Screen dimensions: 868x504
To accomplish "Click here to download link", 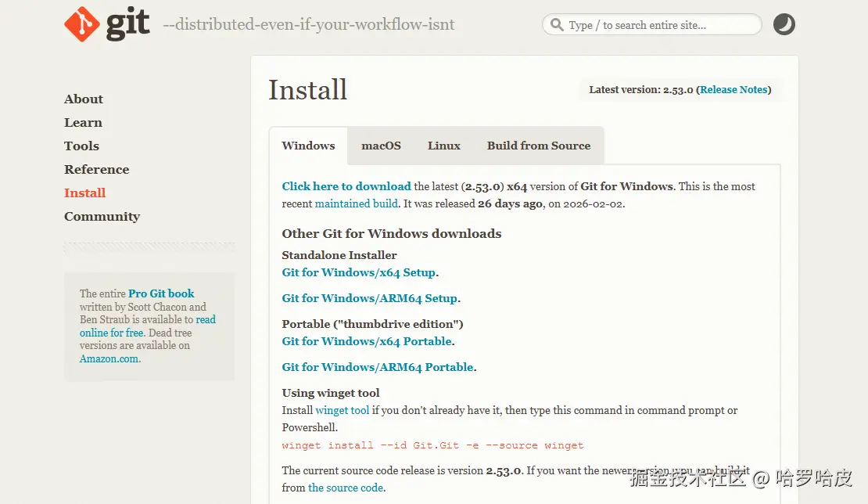I will tap(346, 186).
